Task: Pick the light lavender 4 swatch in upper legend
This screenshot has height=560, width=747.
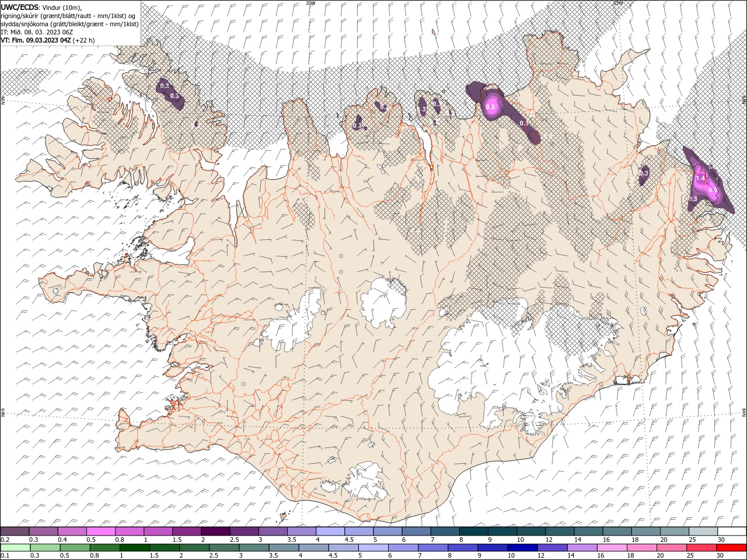Action: 330,531
